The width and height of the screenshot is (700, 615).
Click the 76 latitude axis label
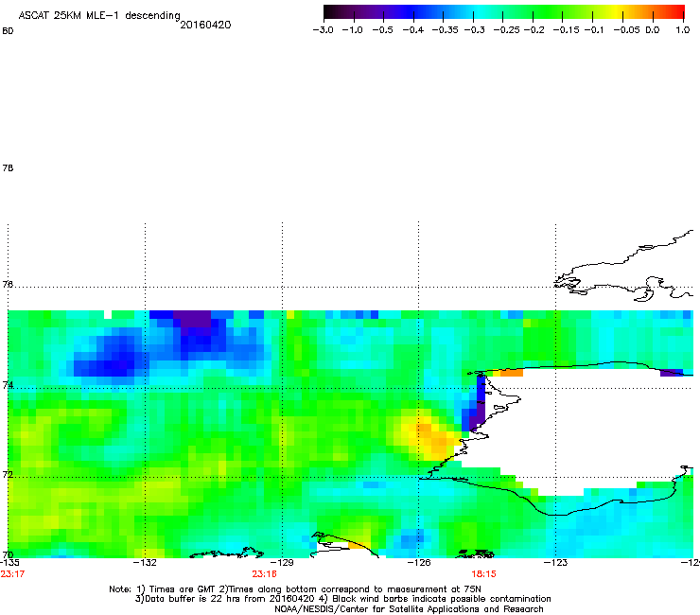(8, 284)
